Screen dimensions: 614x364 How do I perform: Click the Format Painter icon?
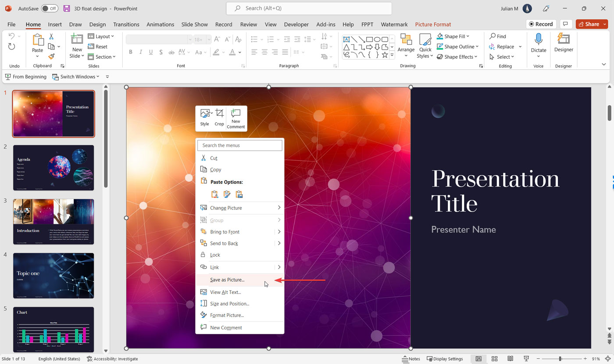[x=51, y=57]
